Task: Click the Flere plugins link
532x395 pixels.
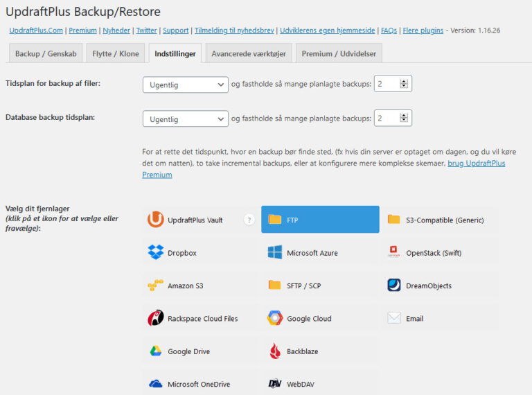Action: pyautogui.click(x=423, y=30)
